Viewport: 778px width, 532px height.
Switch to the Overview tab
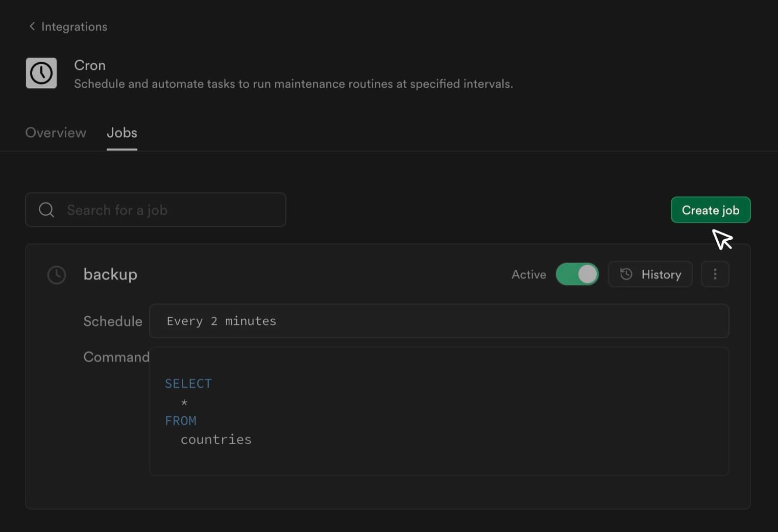[x=56, y=133]
